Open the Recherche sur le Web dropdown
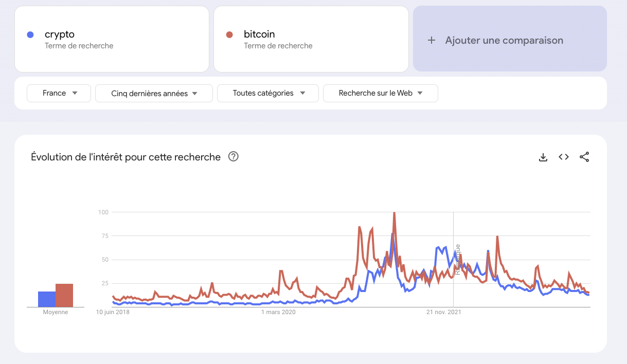The height and width of the screenshot is (364, 627). coord(380,93)
